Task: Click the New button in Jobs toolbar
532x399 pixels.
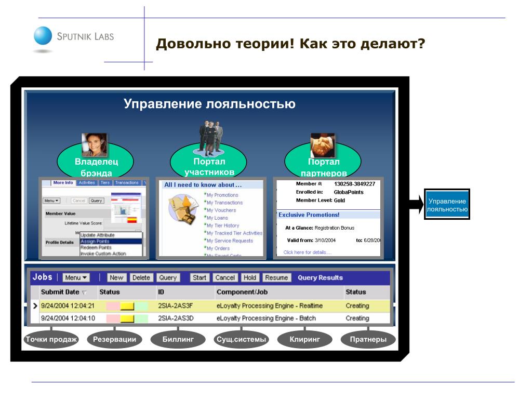Action: (116, 277)
